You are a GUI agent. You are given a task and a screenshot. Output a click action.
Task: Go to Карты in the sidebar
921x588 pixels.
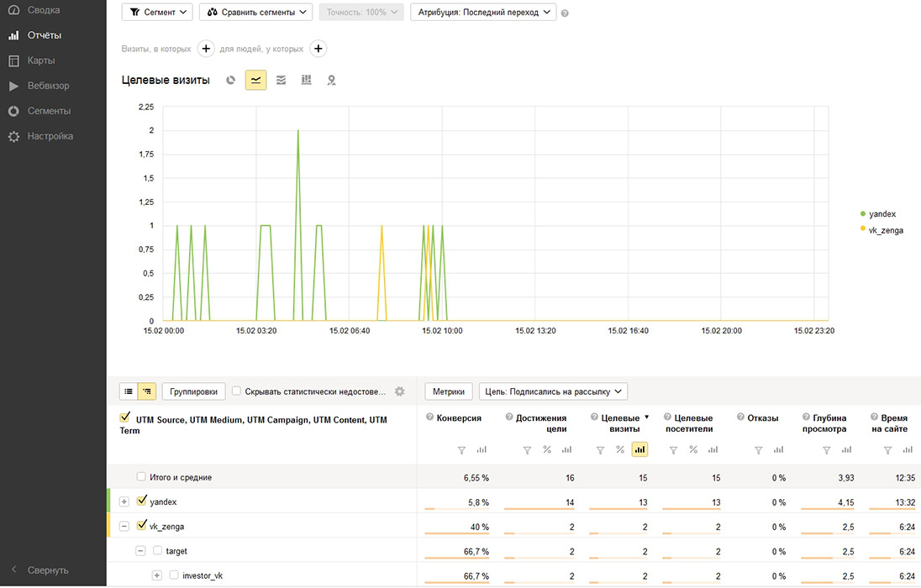pos(40,60)
